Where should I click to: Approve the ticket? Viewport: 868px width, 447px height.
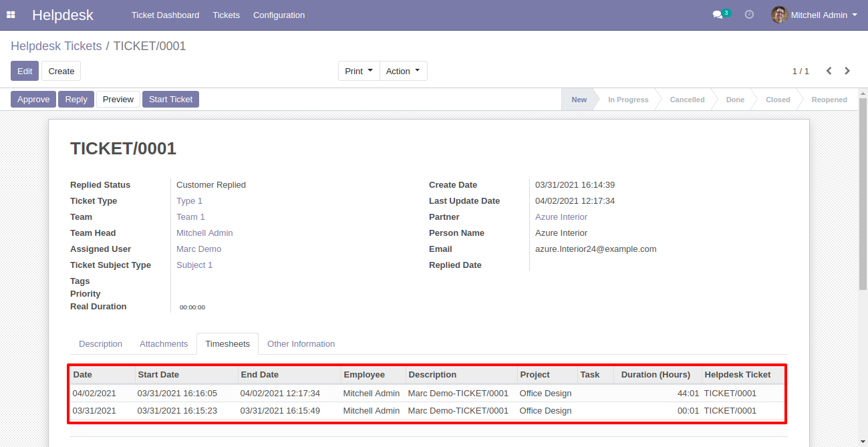pyautogui.click(x=33, y=99)
